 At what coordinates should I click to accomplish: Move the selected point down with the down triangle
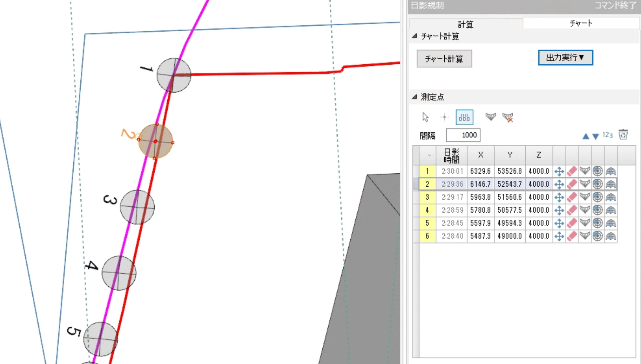[x=596, y=136]
